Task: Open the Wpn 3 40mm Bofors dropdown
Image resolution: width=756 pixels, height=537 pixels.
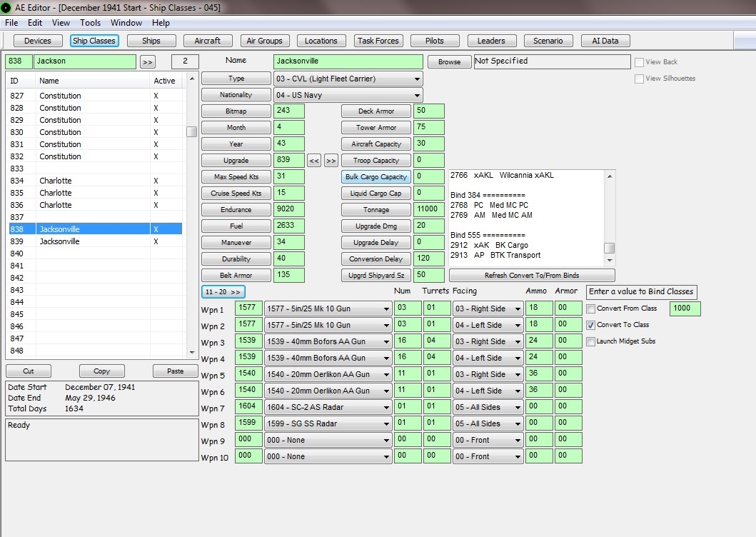Action: (x=328, y=341)
